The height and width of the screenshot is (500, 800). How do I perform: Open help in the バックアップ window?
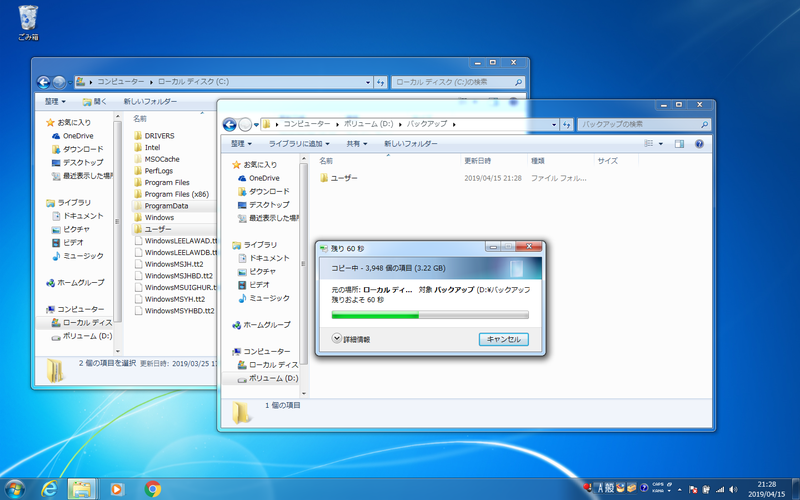click(x=699, y=144)
